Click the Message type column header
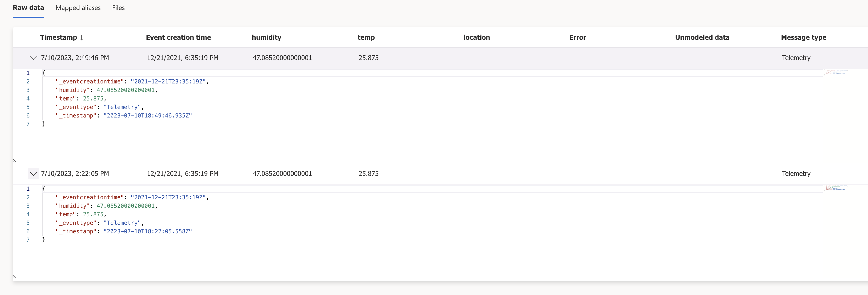Image resolution: width=868 pixels, height=295 pixels. (803, 37)
